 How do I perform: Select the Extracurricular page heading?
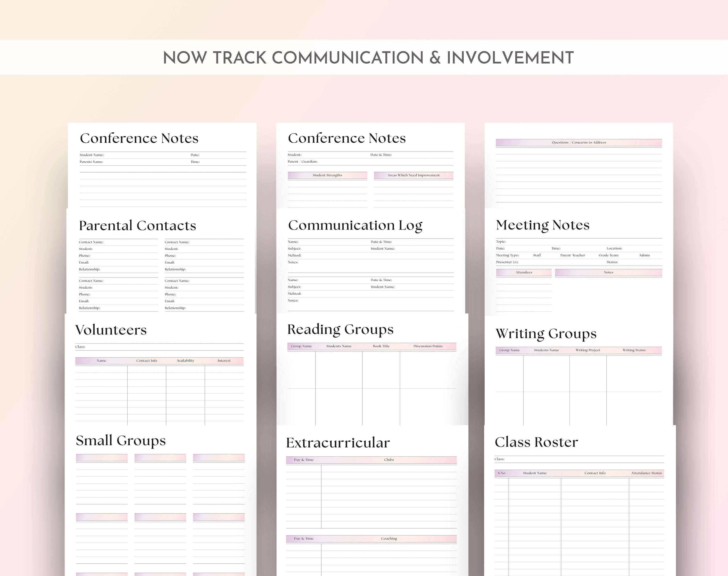(x=338, y=443)
